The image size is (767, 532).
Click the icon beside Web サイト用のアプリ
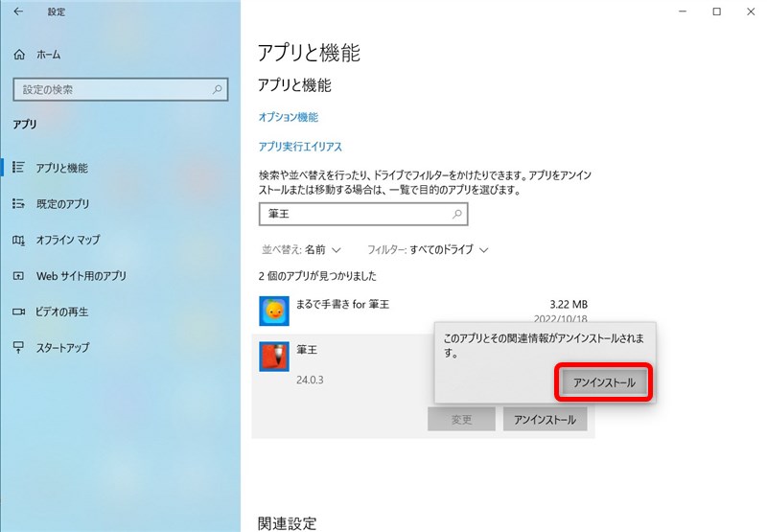click(18, 276)
